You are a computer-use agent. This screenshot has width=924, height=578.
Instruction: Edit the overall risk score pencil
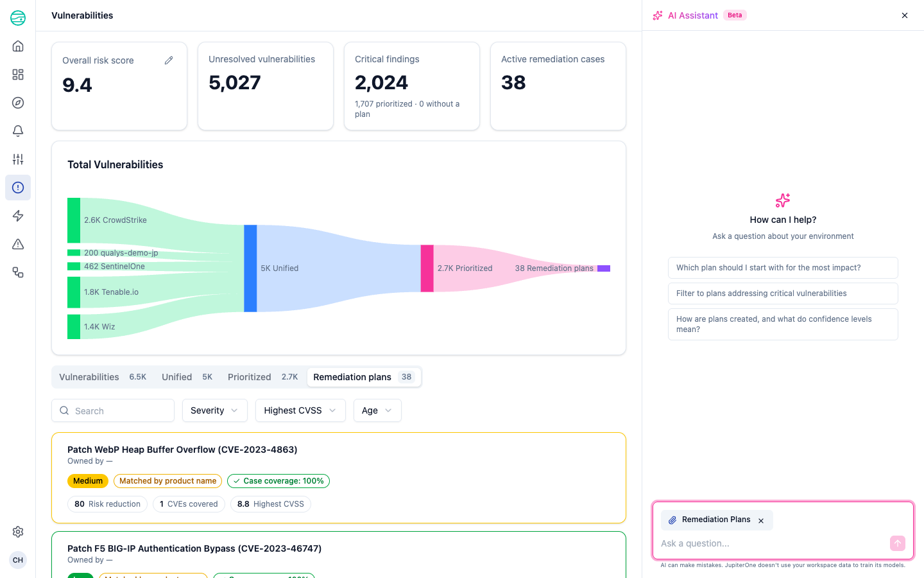(169, 60)
